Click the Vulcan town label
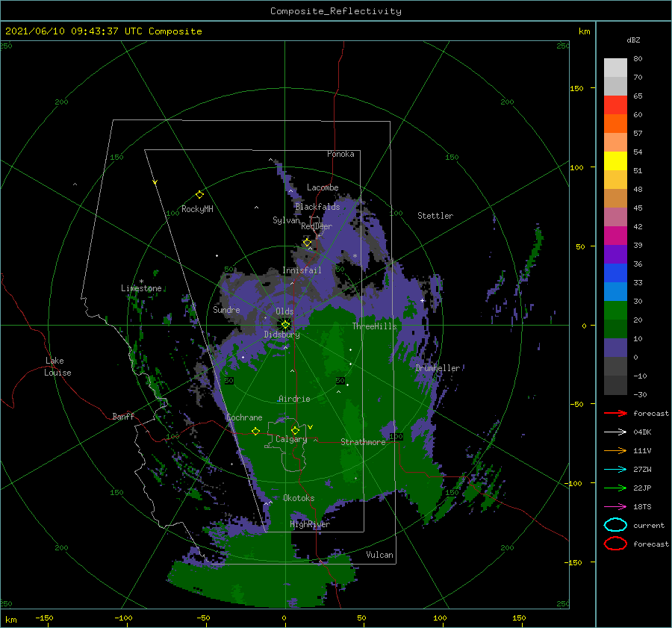The width and height of the screenshot is (672, 628). pos(379,555)
